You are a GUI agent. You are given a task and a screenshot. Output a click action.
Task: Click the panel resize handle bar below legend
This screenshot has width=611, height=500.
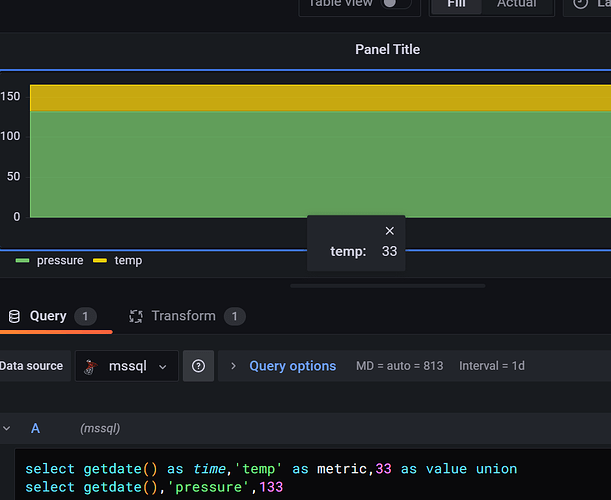click(x=388, y=286)
